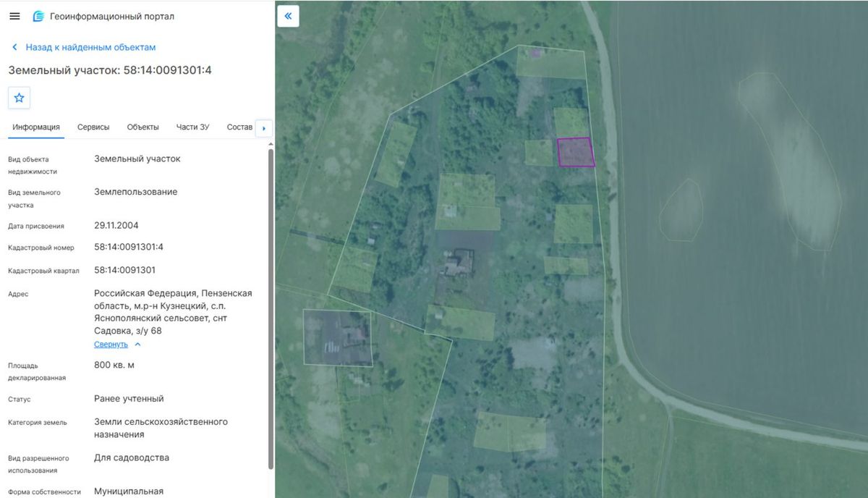Click the Свернуть link under address
The image size is (868, 498).
(111, 345)
